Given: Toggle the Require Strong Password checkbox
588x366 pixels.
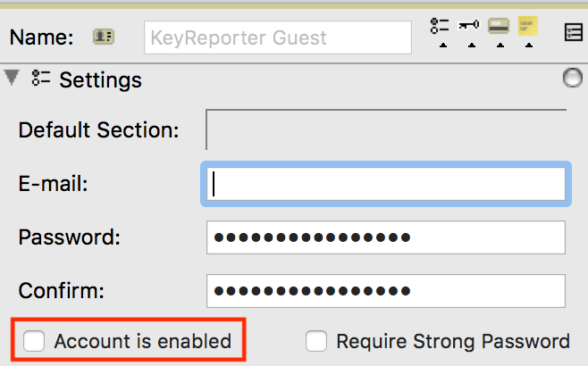Looking at the screenshot, I should 315,341.
